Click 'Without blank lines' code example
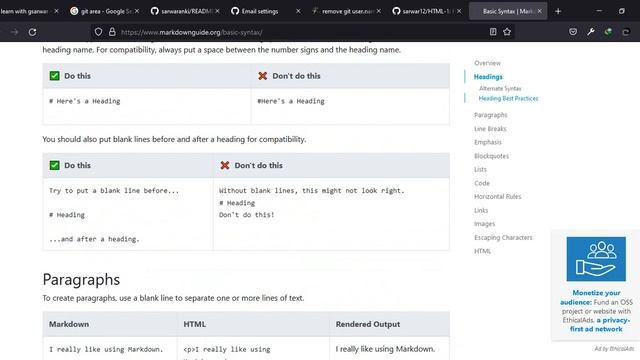The height and width of the screenshot is (360, 640). (311, 191)
